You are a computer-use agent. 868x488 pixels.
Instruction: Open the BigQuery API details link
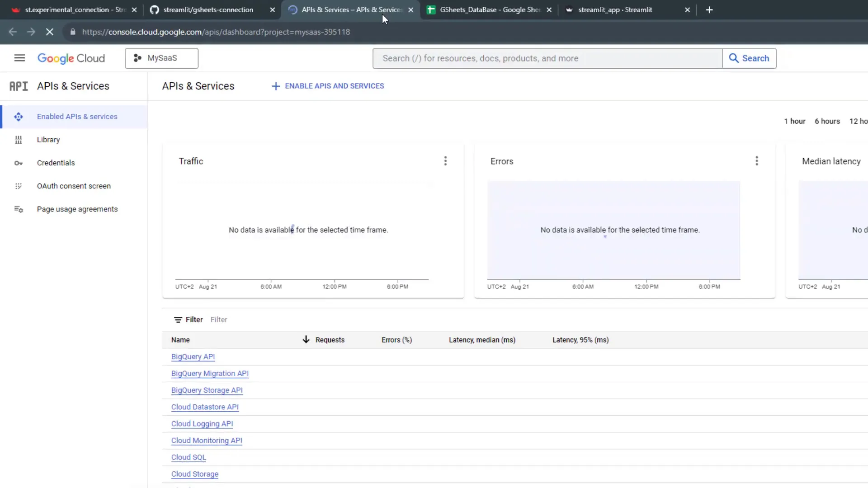[x=193, y=357]
